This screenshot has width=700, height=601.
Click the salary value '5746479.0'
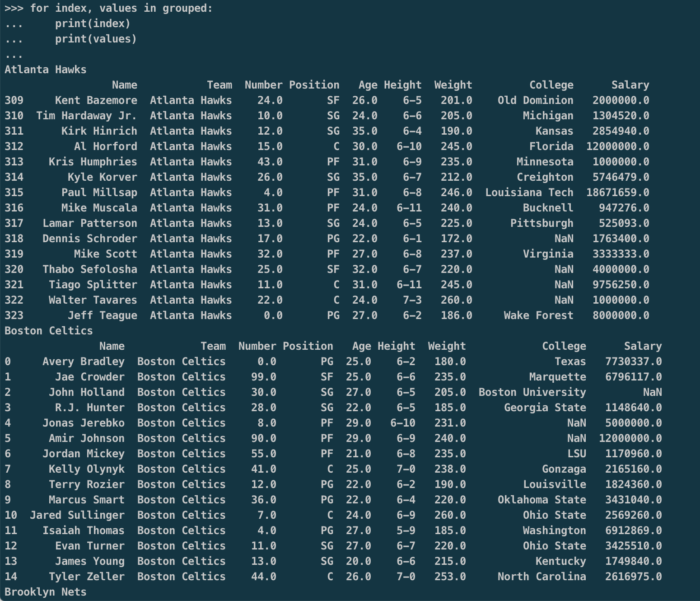coord(621,177)
